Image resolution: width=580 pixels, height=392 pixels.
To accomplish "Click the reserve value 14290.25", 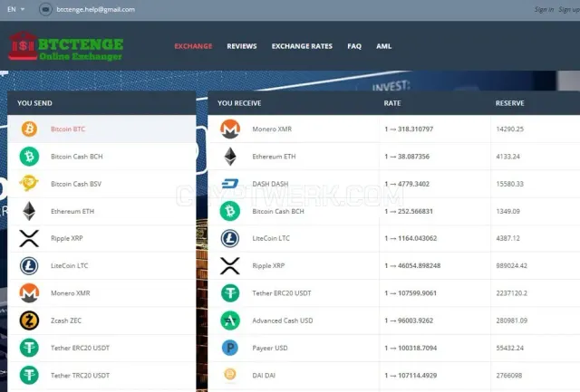I will click(x=509, y=129).
